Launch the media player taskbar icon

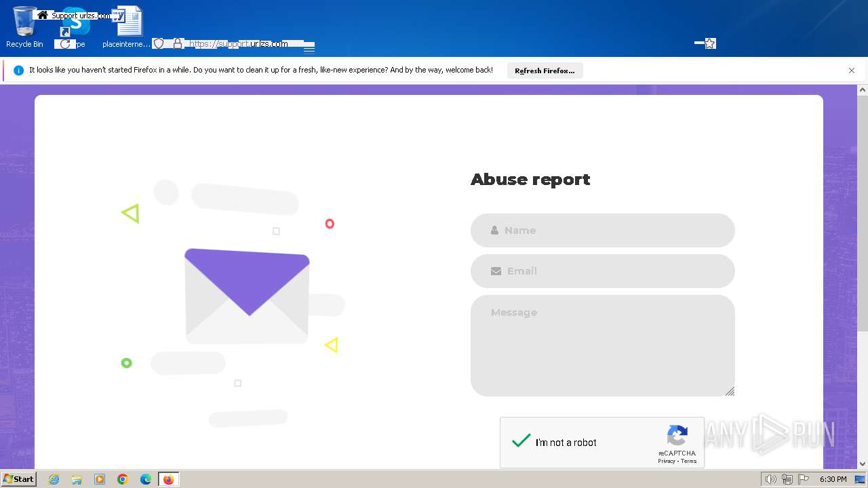click(100, 479)
